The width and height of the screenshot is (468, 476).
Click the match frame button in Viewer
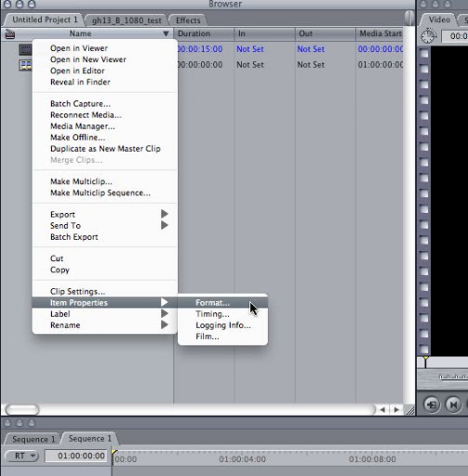[432, 404]
